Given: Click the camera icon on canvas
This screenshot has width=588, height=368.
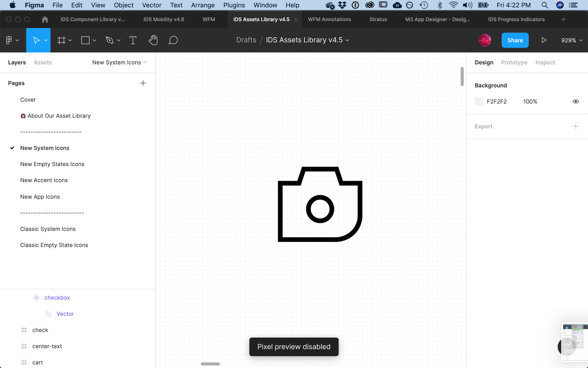Looking at the screenshot, I should (320, 204).
